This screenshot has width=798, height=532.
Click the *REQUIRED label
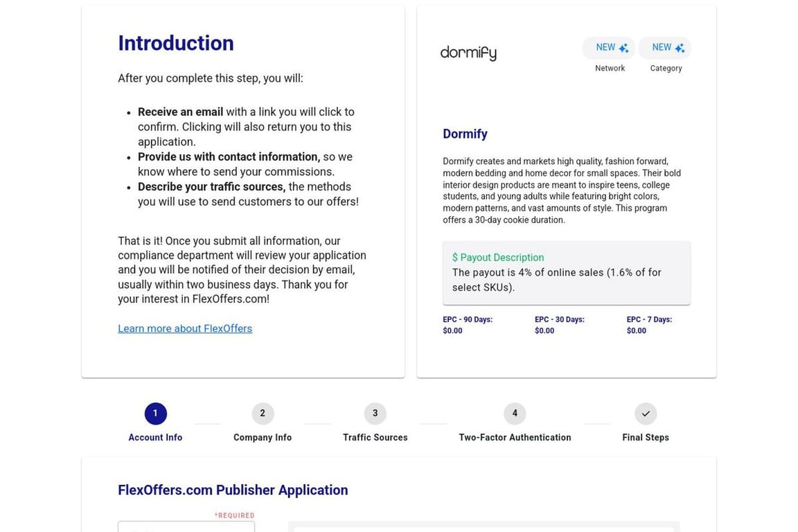pos(234,515)
